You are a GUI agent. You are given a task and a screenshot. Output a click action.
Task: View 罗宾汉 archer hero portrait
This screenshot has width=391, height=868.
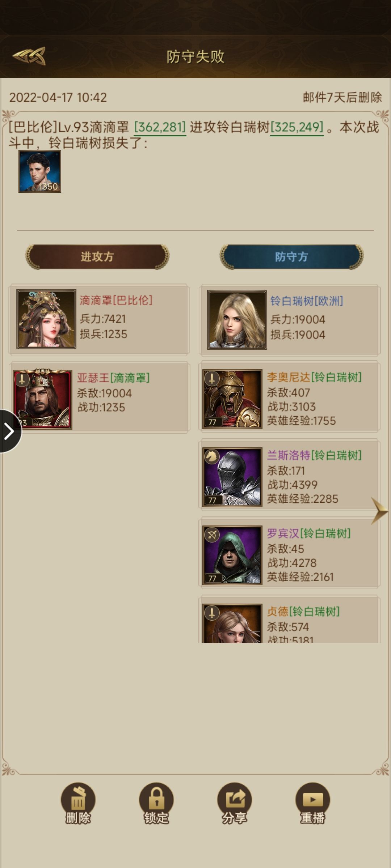tap(232, 555)
